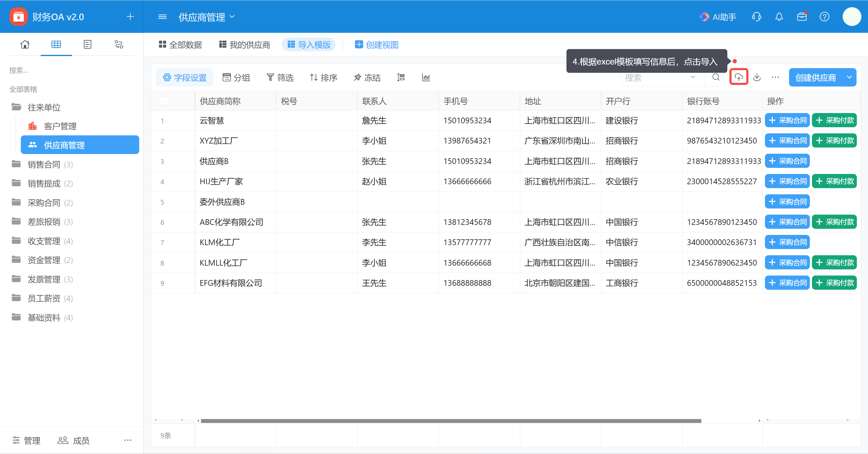This screenshot has width=868, height=454.
Task: Switch to the 全部数据 view tab
Action: (180, 45)
